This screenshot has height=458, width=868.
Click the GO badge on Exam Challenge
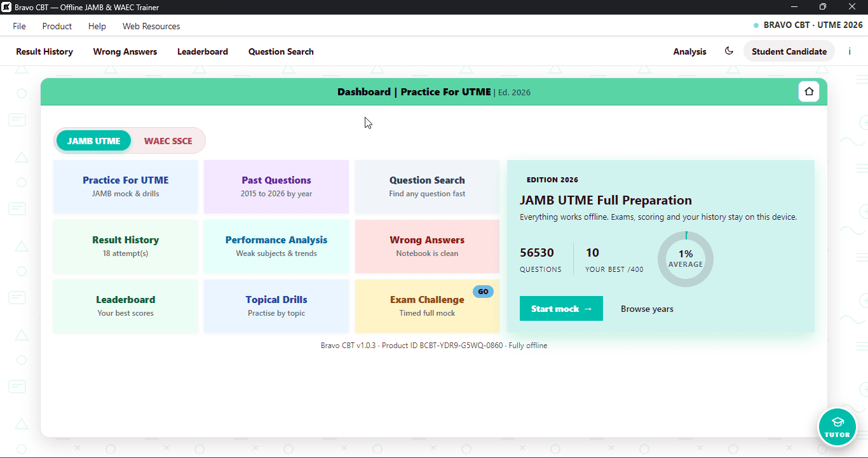[x=483, y=292]
